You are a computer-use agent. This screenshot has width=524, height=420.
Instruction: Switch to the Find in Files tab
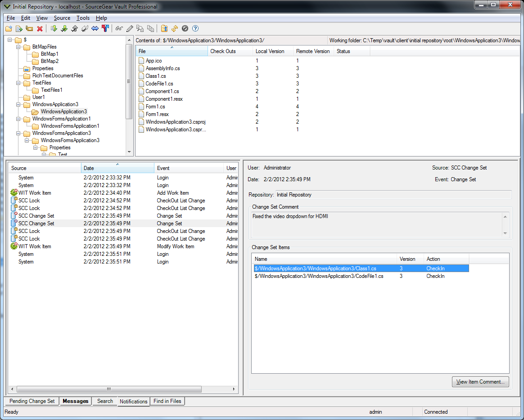click(167, 401)
